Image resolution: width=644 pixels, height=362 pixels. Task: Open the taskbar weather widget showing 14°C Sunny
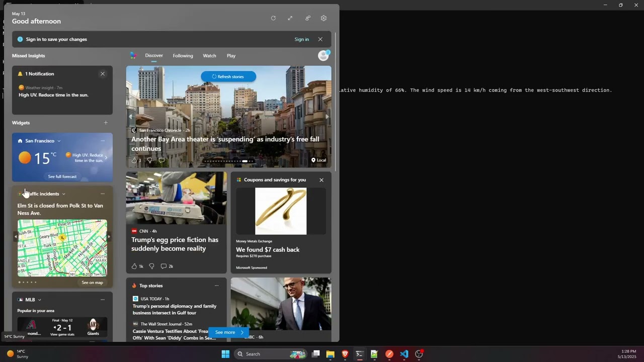[x=18, y=354]
